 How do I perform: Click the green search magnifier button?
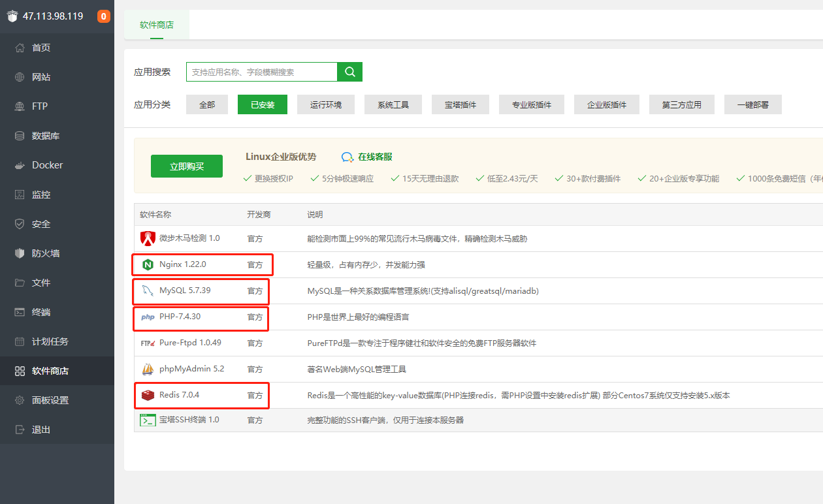tap(349, 72)
